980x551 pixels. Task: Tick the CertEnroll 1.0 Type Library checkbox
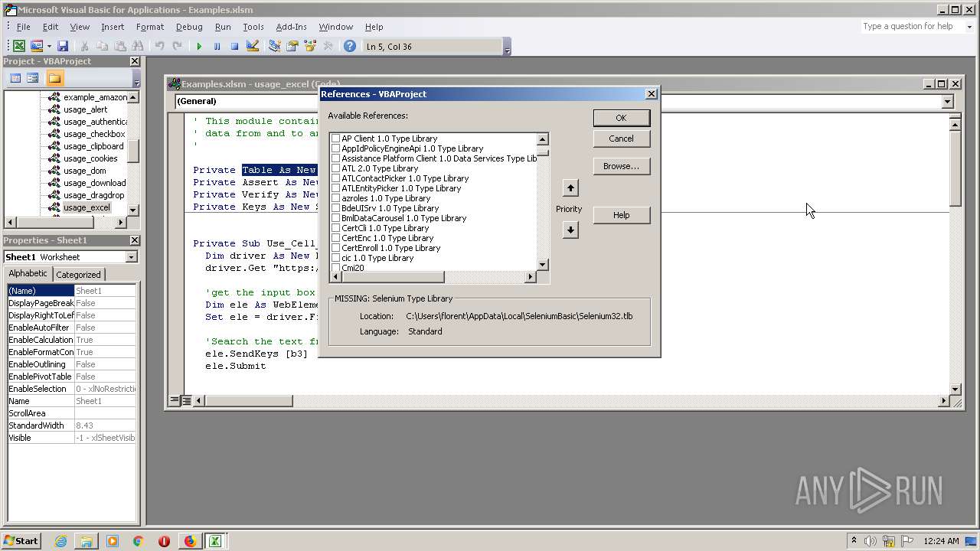point(335,248)
